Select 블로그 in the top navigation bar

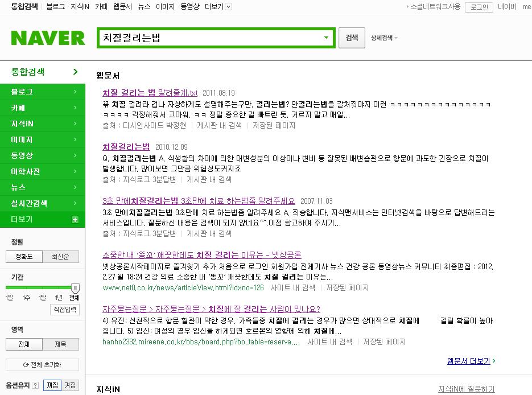tap(55, 6)
